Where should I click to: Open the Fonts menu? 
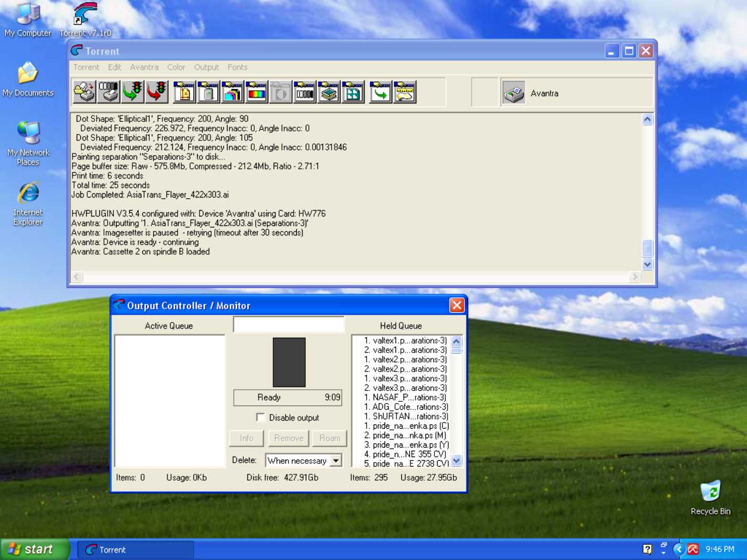click(237, 67)
